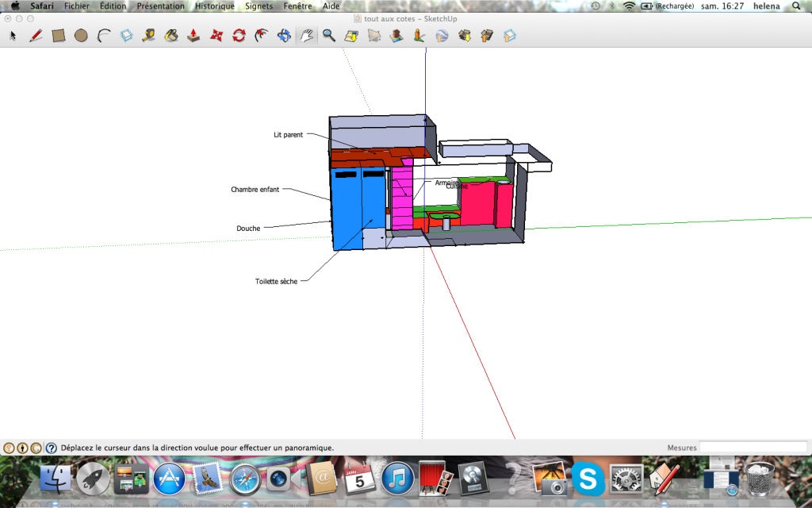The image size is (812, 508).
Task: Launch the App Store from the Dock
Action: (x=169, y=478)
